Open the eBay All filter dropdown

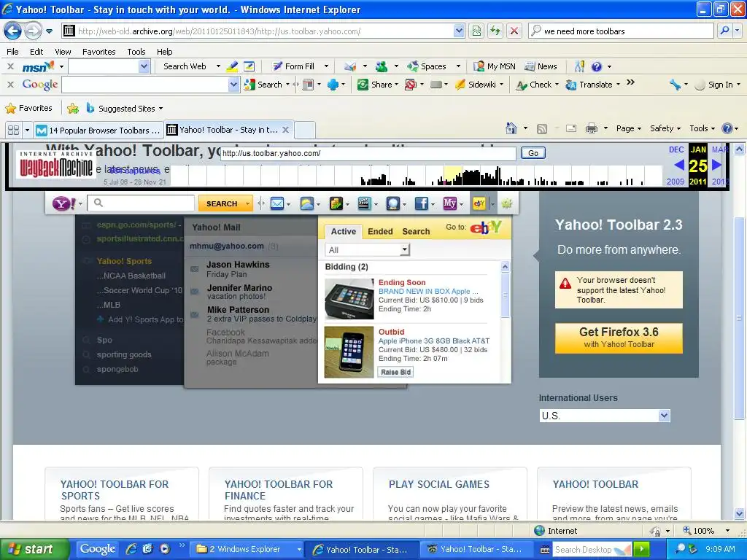tap(404, 249)
